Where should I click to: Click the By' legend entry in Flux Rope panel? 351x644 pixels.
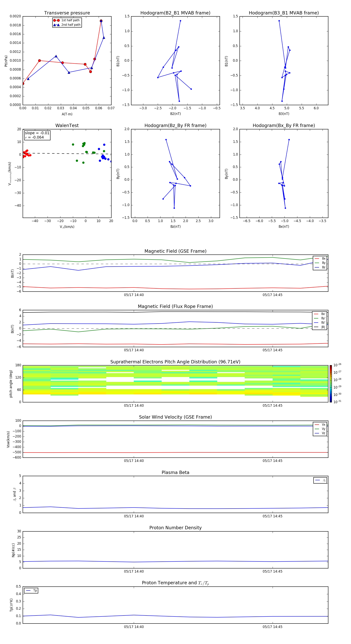(320, 318)
